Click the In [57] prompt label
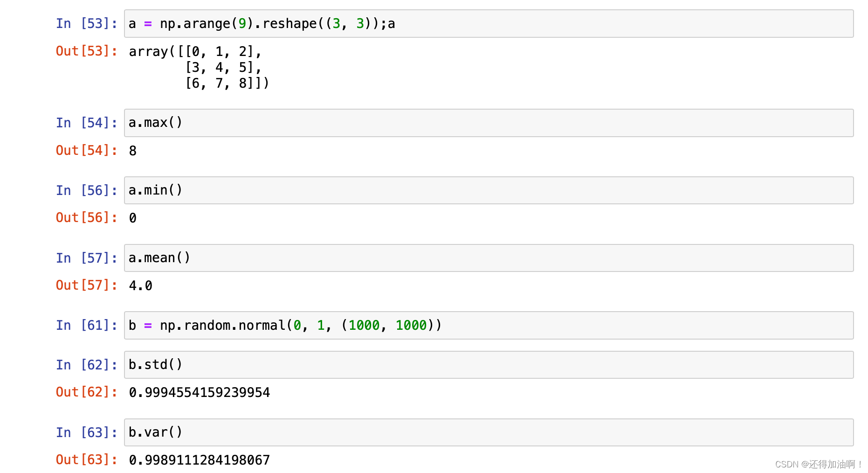The image size is (868, 473). (86, 258)
